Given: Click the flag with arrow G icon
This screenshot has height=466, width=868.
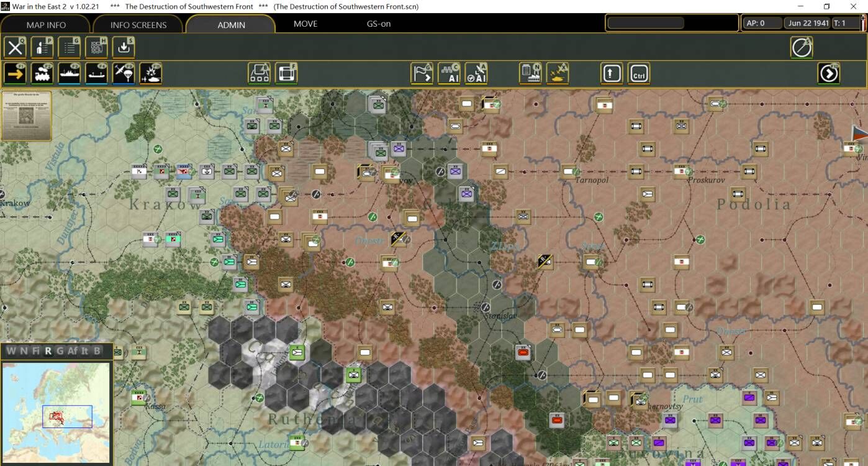Looking at the screenshot, I should coord(422,73).
